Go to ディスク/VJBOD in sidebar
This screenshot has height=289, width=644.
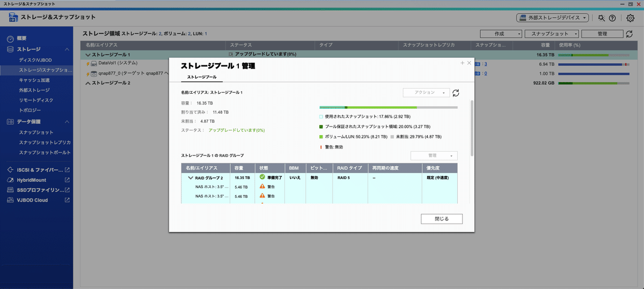[x=35, y=60]
